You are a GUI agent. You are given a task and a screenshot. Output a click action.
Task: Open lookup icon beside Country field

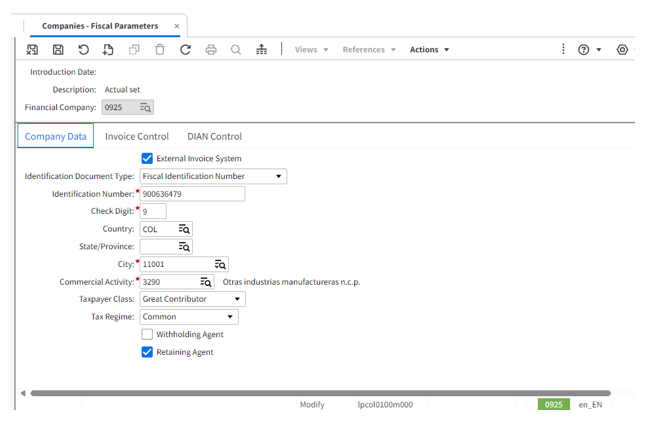pos(184,229)
